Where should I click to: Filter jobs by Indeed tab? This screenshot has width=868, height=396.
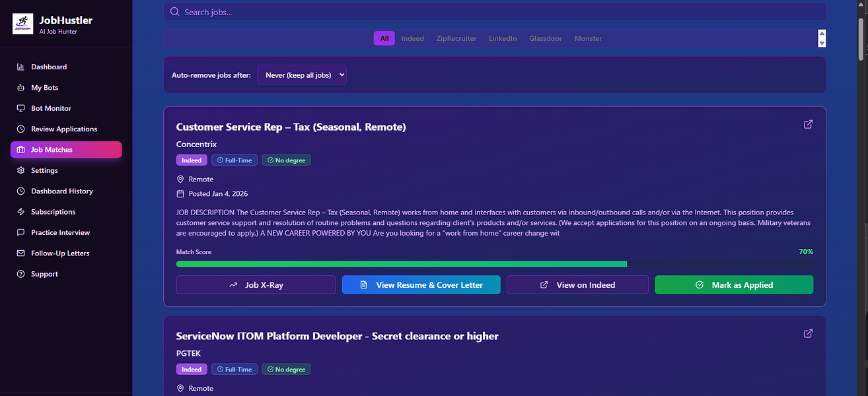[413, 38]
